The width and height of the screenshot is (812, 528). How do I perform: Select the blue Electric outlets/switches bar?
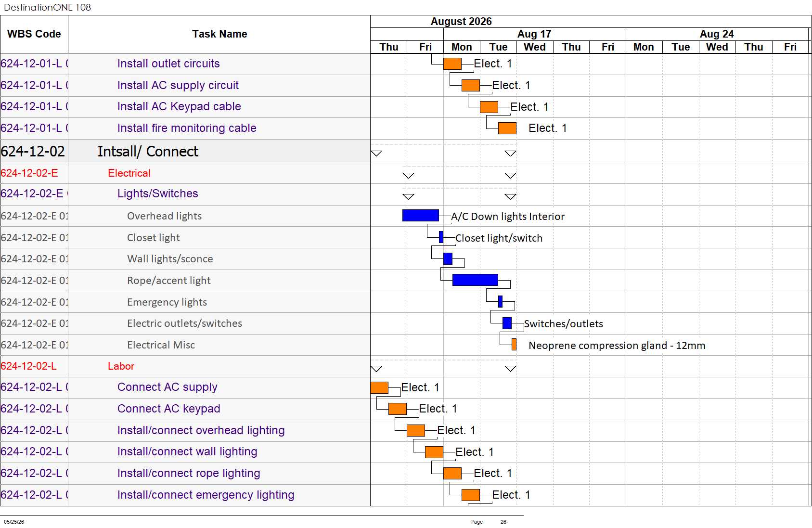point(507,323)
